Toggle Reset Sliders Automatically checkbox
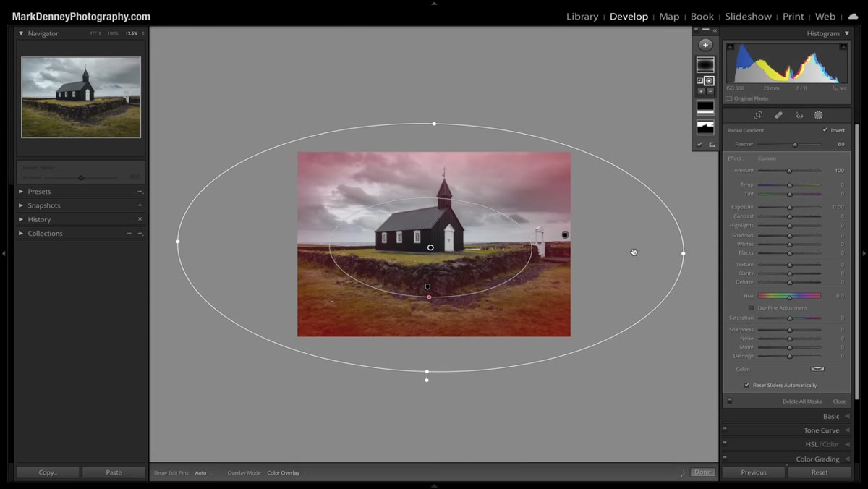 pyautogui.click(x=747, y=385)
